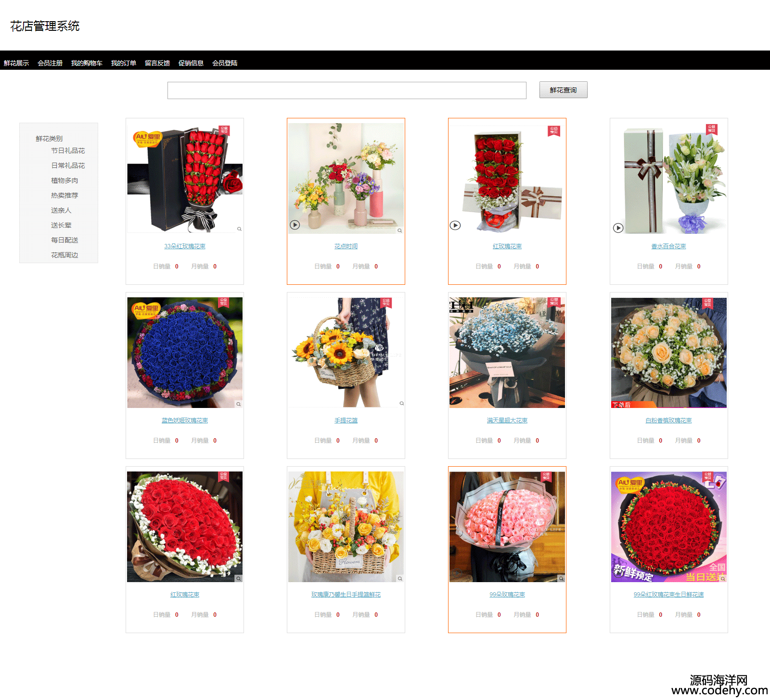This screenshot has height=700, width=770.
Task: Choose 送长辈 category in sidebar
Action: pos(61,225)
